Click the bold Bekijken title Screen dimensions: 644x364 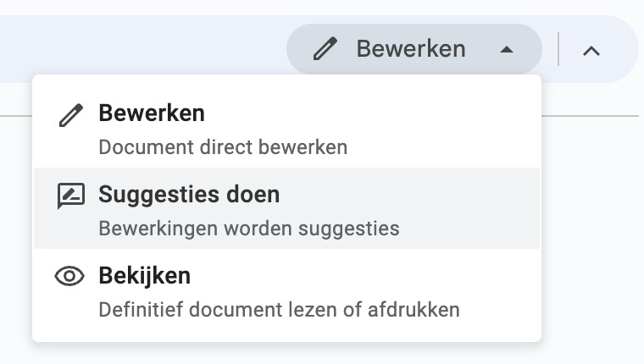pos(145,275)
